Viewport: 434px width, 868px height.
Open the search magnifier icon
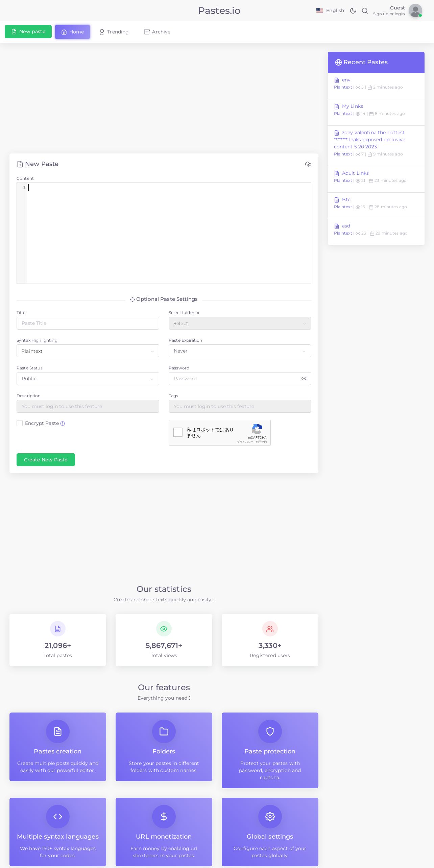(365, 10)
